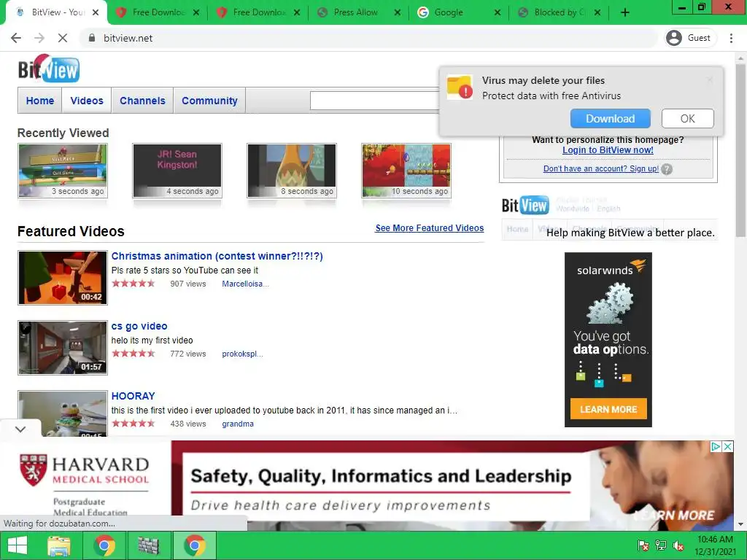Click the page vertical scrollbar
This screenshot has height=560, width=747.
click(740, 152)
